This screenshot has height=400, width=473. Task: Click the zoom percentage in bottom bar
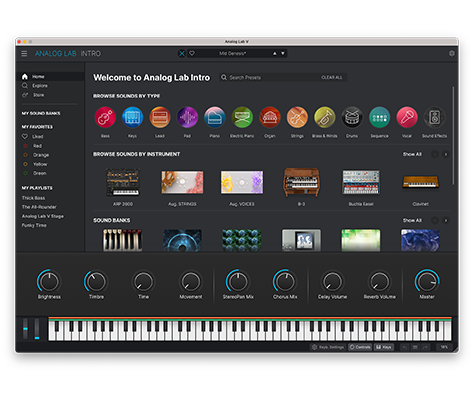point(444,347)
